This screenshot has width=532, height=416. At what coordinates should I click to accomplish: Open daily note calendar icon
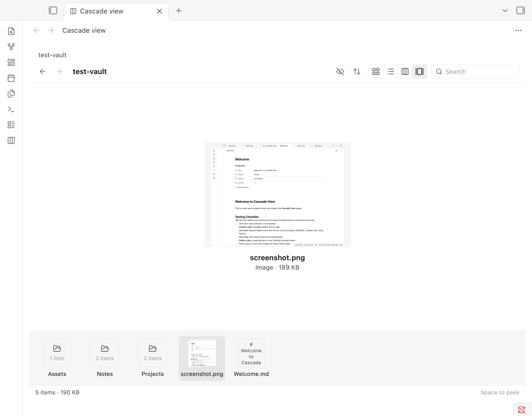point(11,78)
